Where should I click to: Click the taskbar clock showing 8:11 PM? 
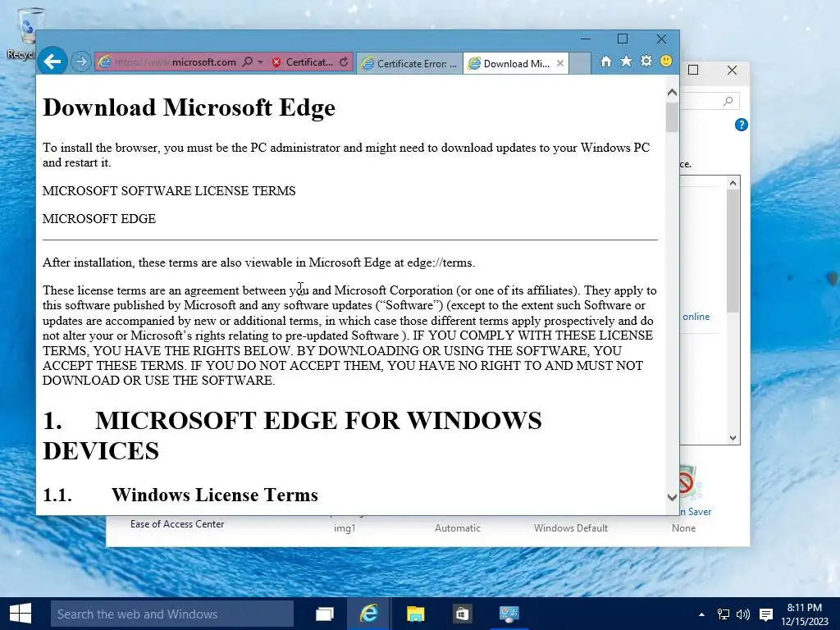[x=804, y=614]
